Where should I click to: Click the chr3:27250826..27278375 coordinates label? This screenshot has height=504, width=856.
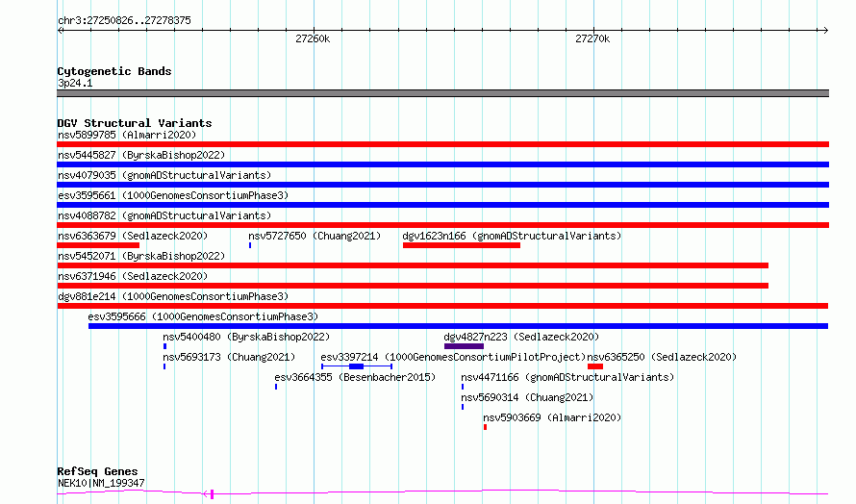pos(124,21)
